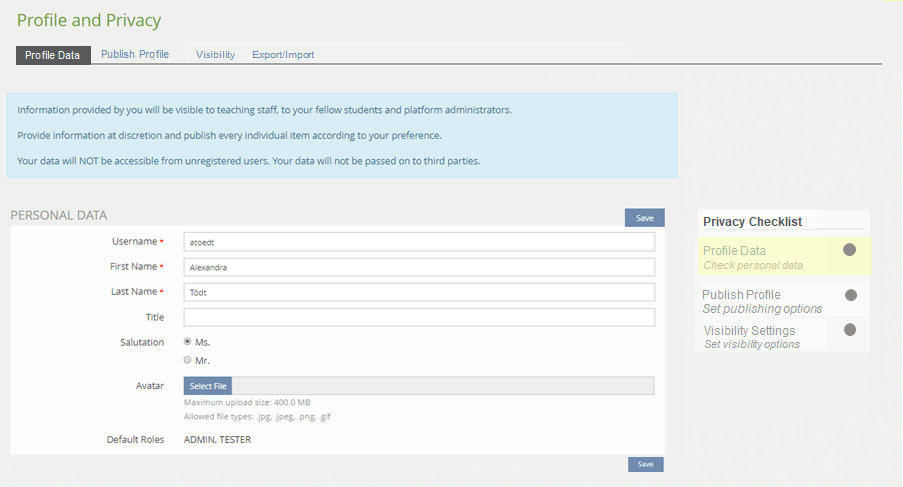Click the Profile Data status circle icon
This screenshot has width=903, height=487.
pyautogui.click(x=849, y=250)
